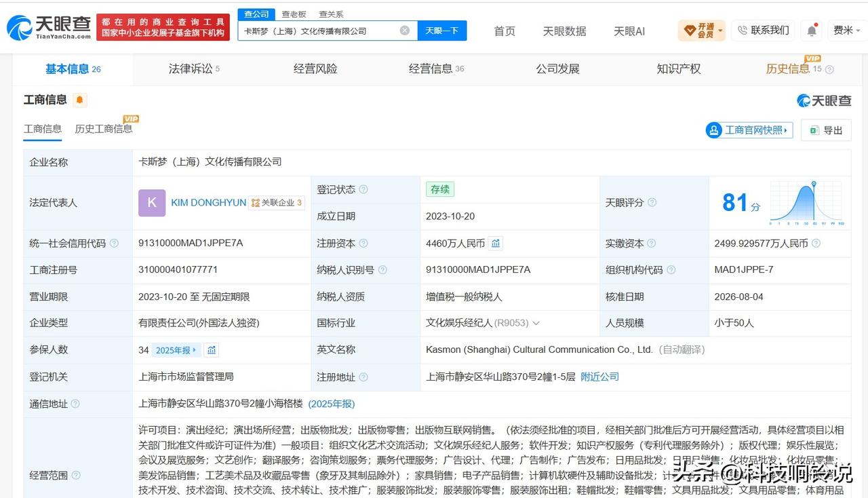The height and width of the screenshot is (498, 868).
Task: Click the help icon next to 组织机构代码
Action: point(671,270)
